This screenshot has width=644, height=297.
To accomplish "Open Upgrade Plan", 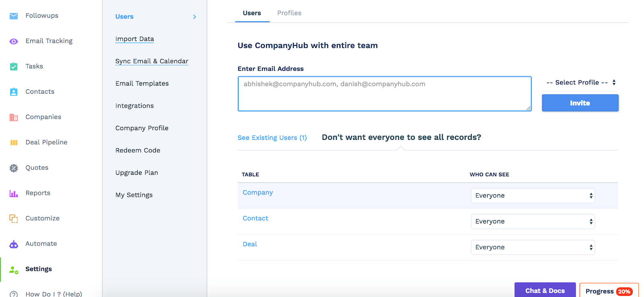I will coord(137,173).
